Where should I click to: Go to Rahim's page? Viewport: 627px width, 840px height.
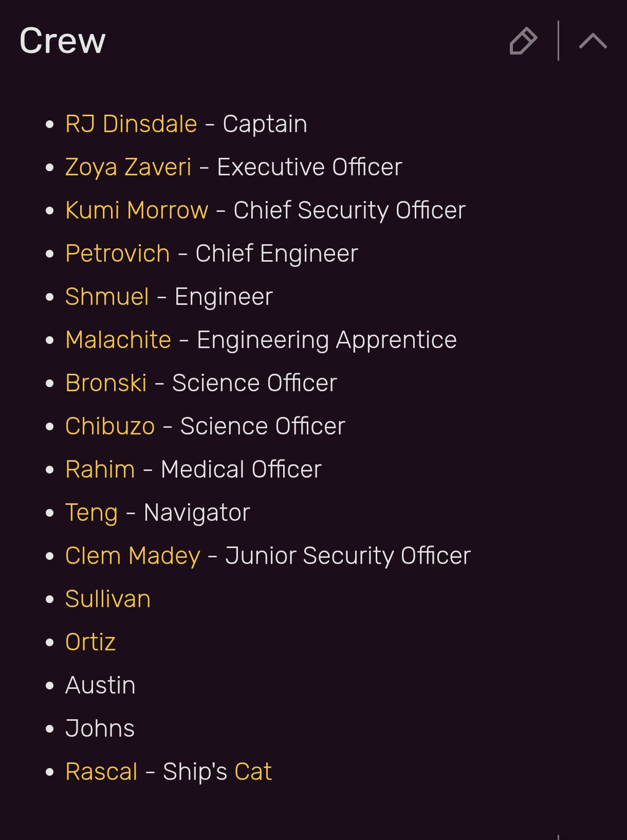tap(100, 469)
